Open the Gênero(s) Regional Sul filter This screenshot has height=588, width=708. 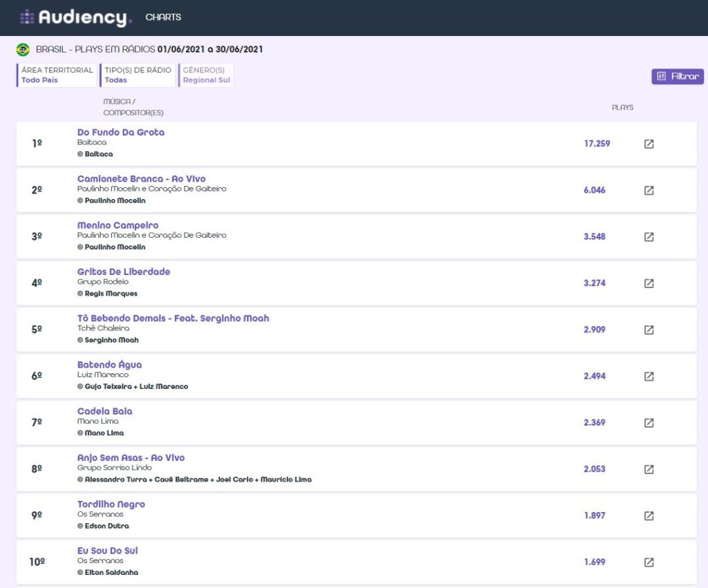[206, 75]
